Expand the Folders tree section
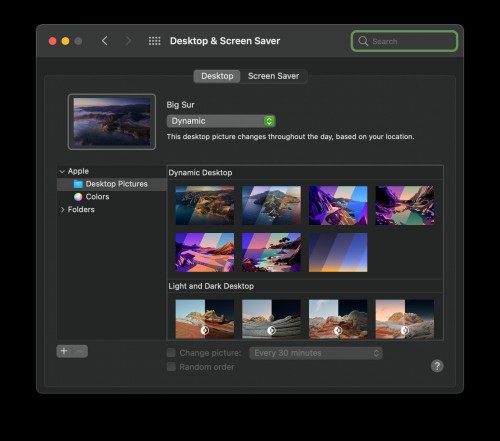Image resolution: width=500 pixels, height=441 pixels. 62,210
